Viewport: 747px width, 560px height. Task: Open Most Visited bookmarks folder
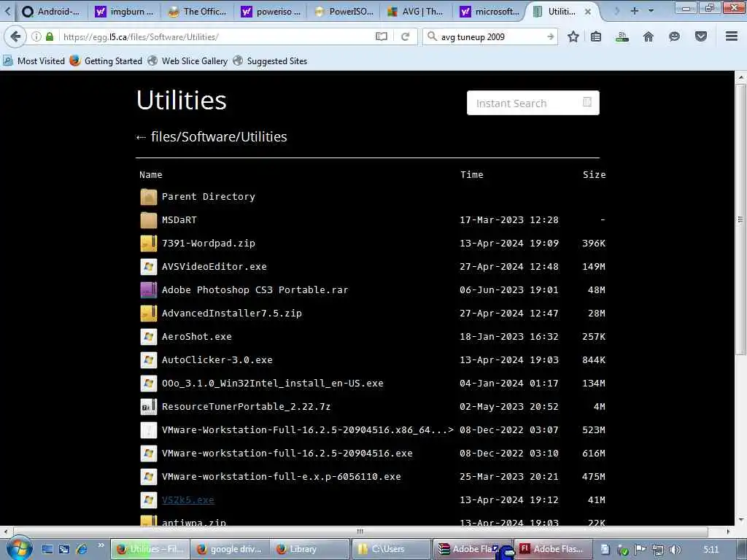[x=34, y=61]
